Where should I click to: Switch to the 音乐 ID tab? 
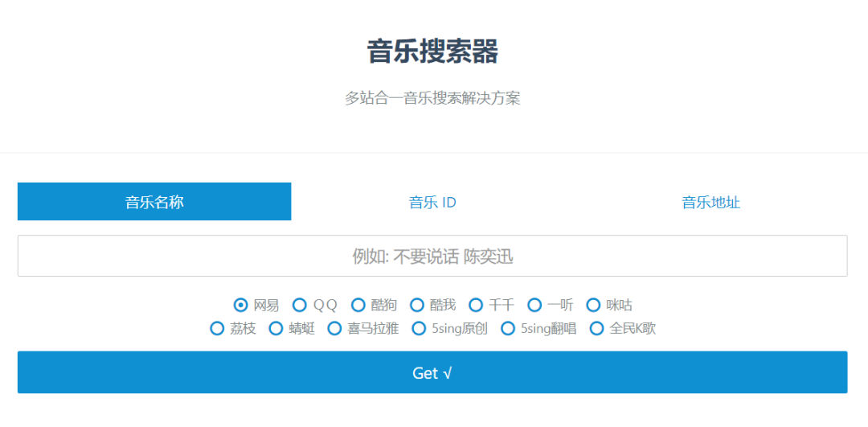432,202
